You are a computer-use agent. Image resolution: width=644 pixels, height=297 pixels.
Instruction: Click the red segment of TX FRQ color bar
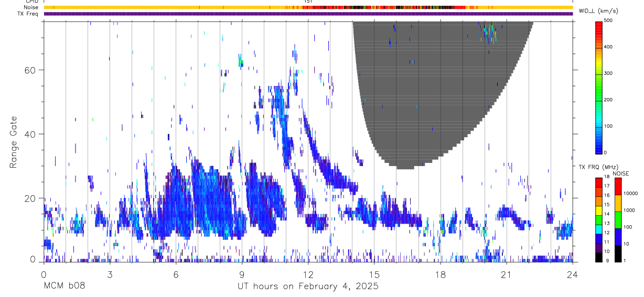point(599,181)
